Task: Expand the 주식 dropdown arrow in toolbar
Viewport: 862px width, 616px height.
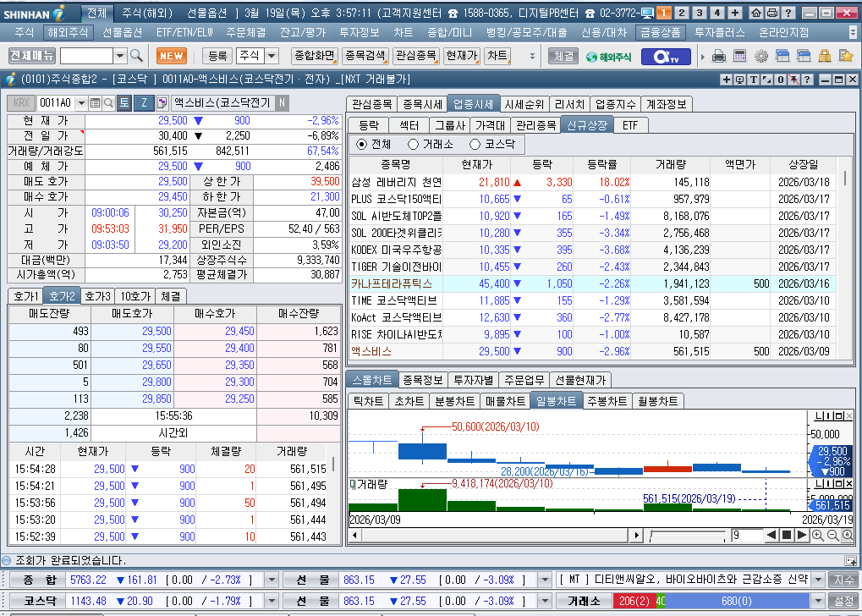Action: pos(272,56)
